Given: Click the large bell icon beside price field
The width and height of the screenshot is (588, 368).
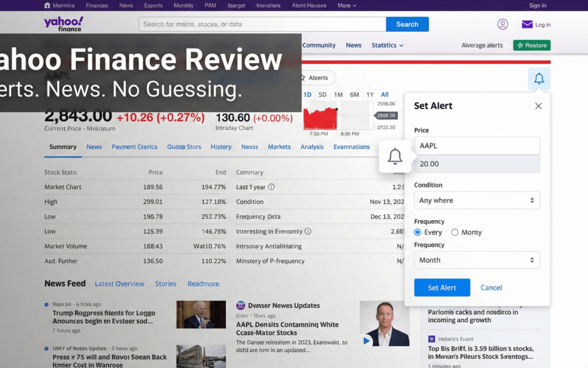Looking at the screenshot, I should 395,156.
